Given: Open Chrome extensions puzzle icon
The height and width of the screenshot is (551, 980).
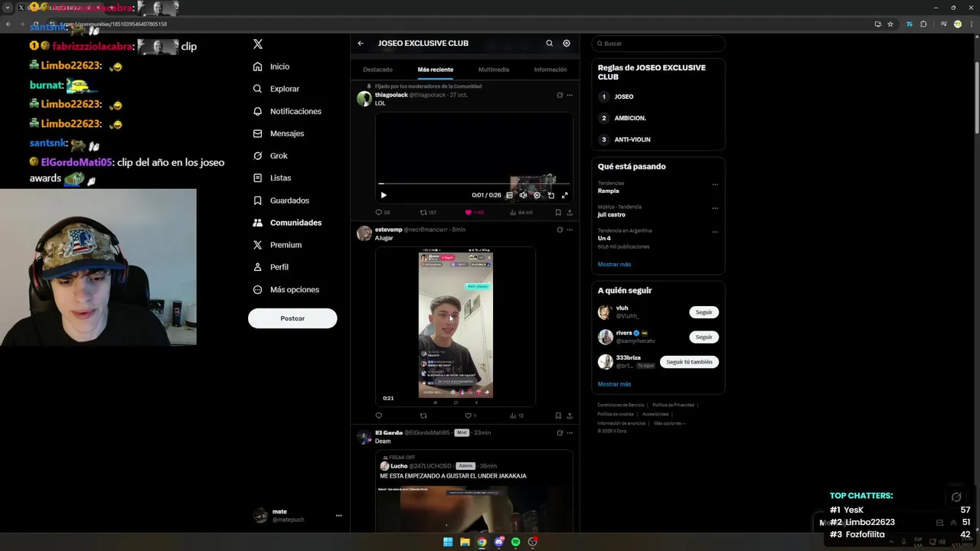Looking at the screenshot, I should [923, 24].
